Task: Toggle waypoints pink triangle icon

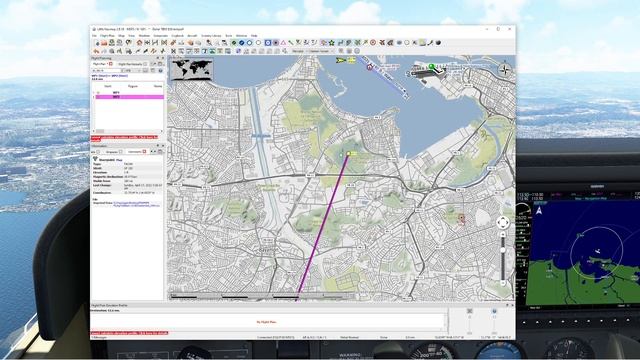Action: (x=283, y=43)
